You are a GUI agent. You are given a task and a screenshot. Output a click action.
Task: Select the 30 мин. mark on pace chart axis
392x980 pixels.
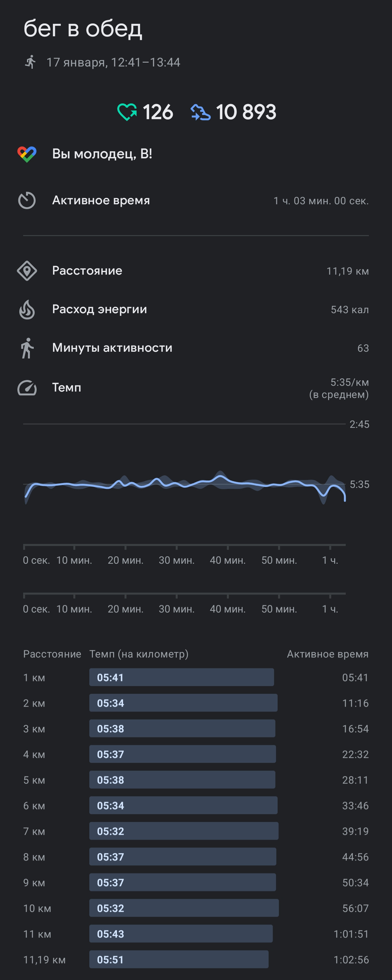pyautogui.click(x=177, y=560)
